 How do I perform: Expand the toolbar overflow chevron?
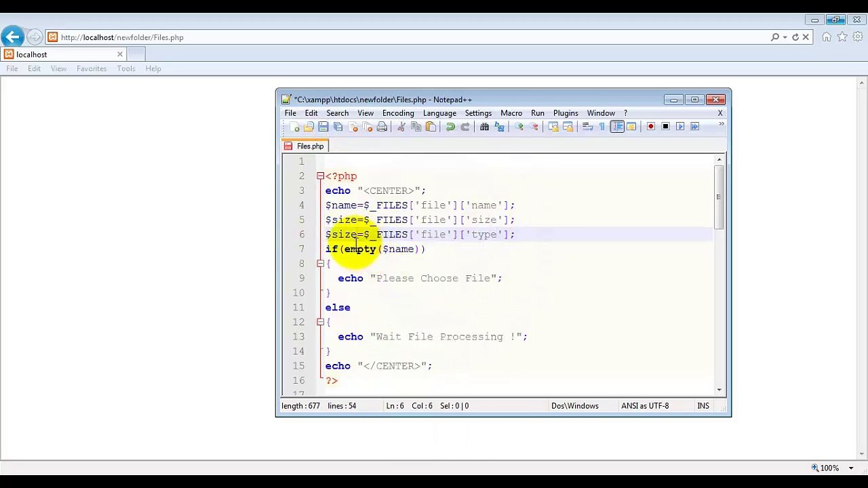(721, 125)
